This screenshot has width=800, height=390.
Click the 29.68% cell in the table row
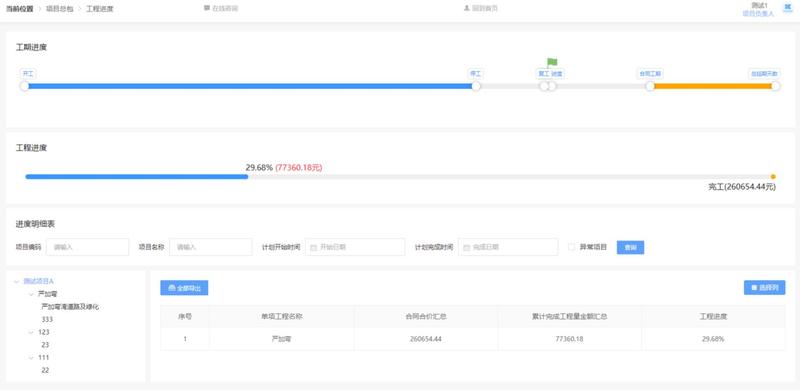(x=713, y=339)
